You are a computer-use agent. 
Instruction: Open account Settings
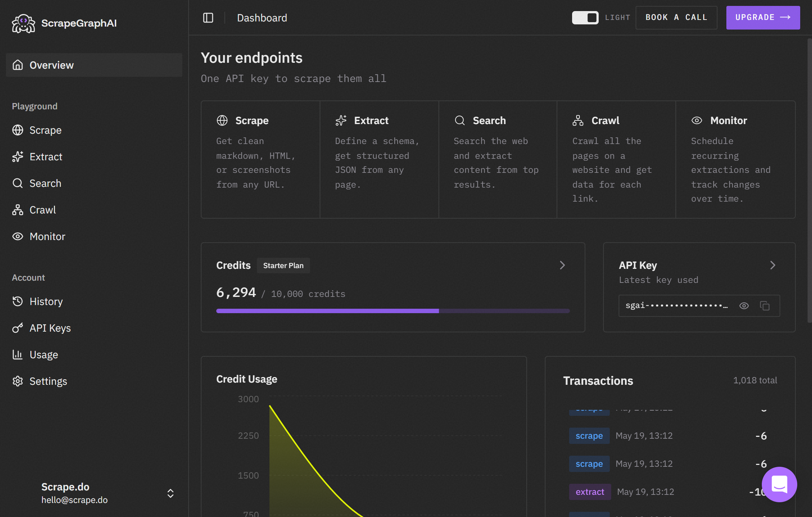pos(94,381)
